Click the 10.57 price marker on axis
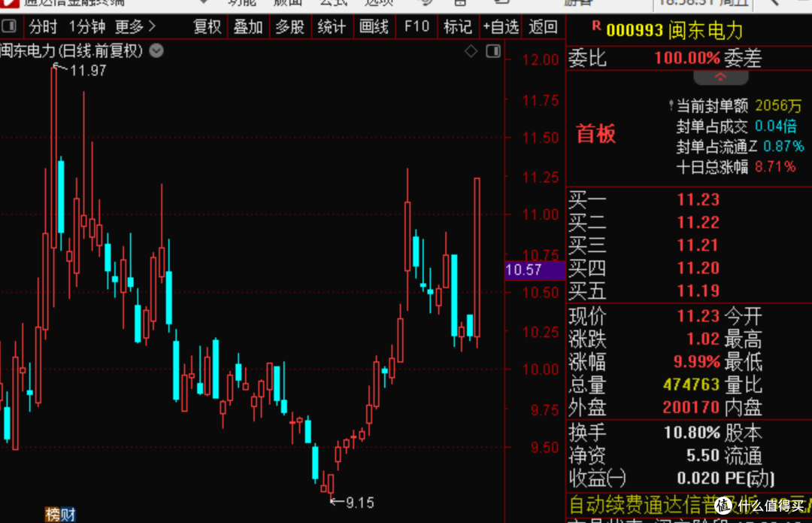Screen dimensions: 812x523 pyautogui.click(x=535, y=270)
